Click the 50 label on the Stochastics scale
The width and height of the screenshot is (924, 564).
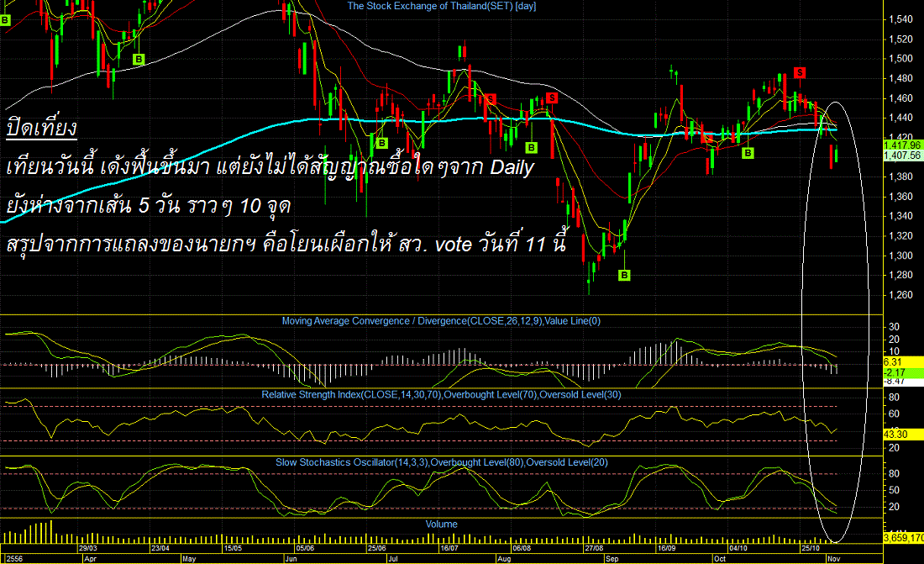pos(894,490)
